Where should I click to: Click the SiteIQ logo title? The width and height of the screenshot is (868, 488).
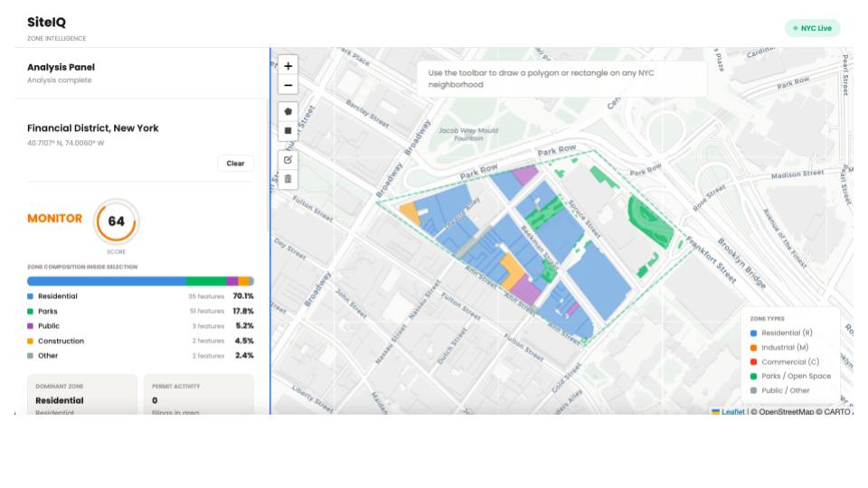pyautogui.click(x=46, y=22)
